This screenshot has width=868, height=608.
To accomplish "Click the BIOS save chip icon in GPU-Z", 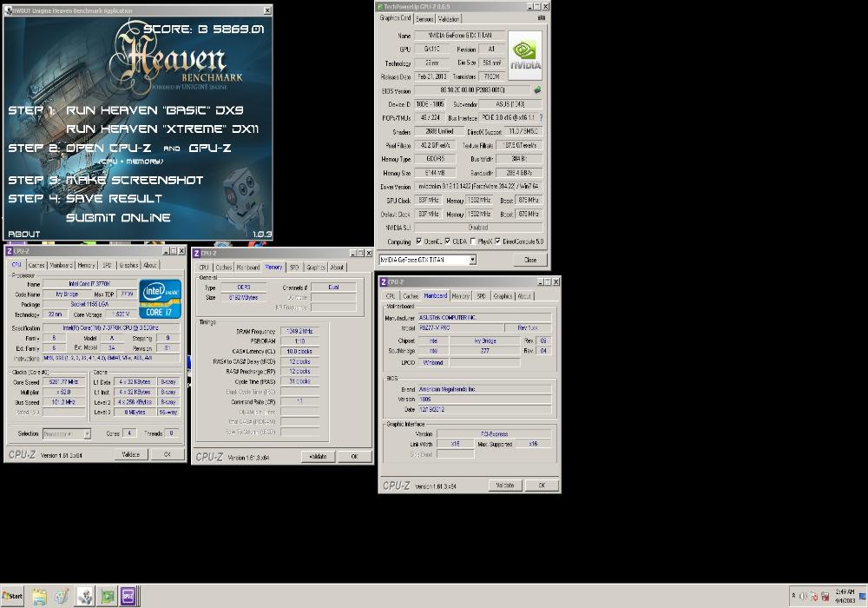I will pyautogui.click(x=537, y=89).
